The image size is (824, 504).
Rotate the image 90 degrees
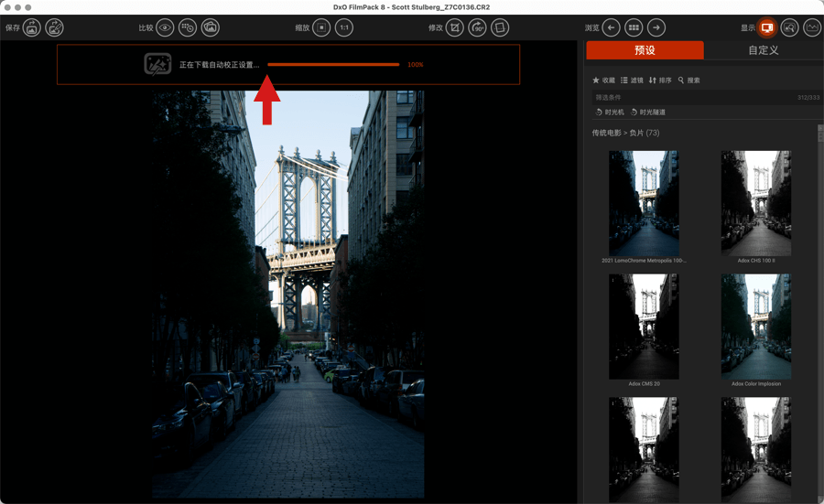tap(478, 28)
